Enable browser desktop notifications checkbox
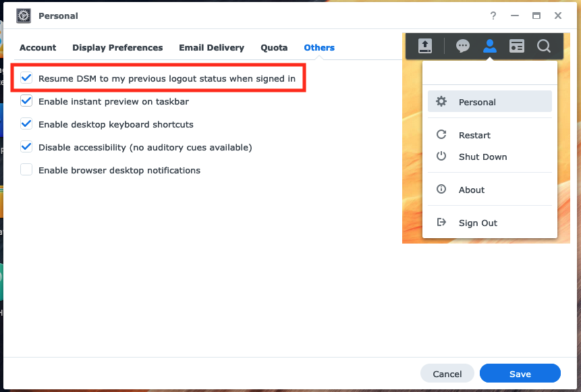The height and width of the screenshot is (392, 581). click(26, 170)
